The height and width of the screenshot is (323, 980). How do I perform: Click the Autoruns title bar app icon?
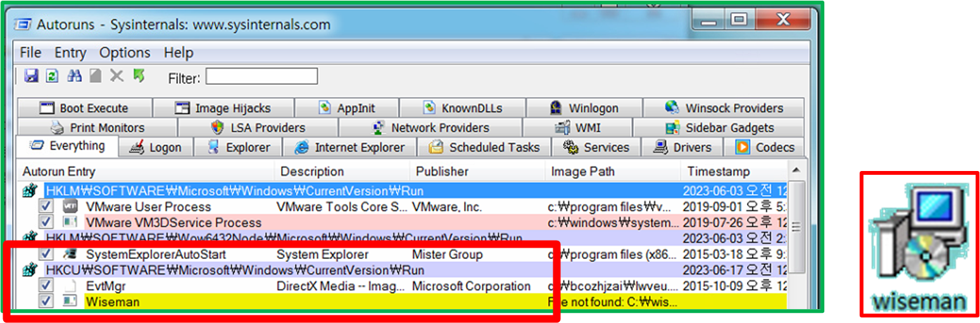[22, 25]
